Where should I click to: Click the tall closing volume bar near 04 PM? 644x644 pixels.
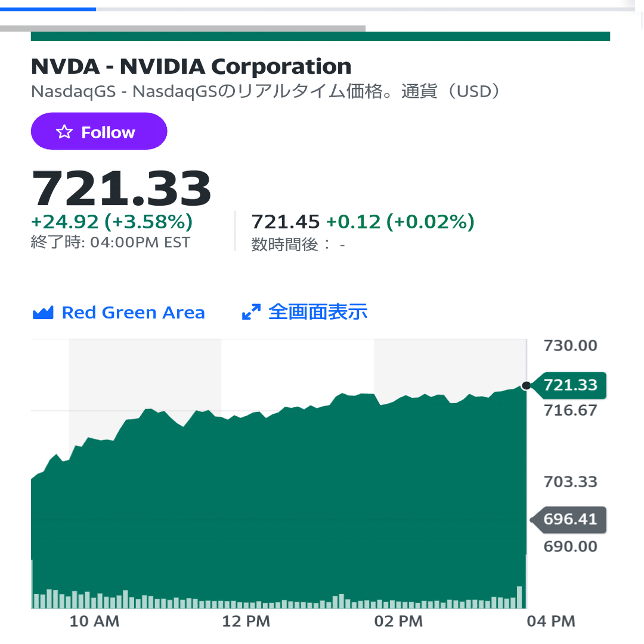tap(519, 597)
